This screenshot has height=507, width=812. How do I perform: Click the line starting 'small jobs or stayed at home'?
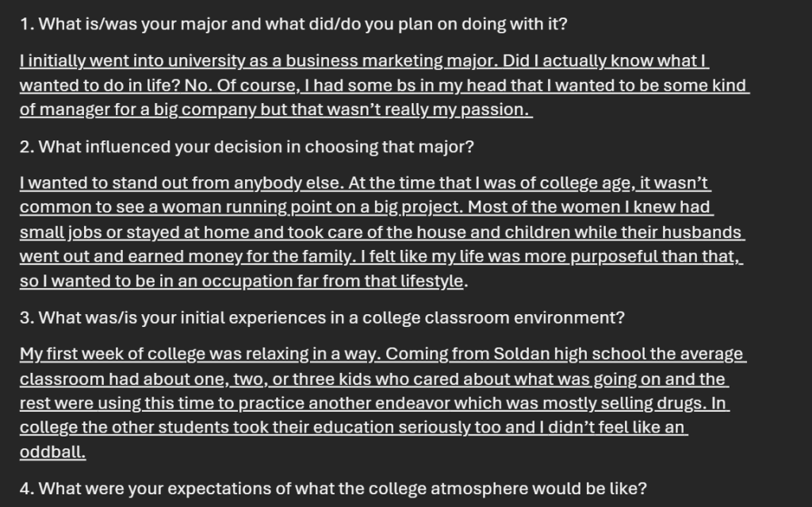click(382, 232)
